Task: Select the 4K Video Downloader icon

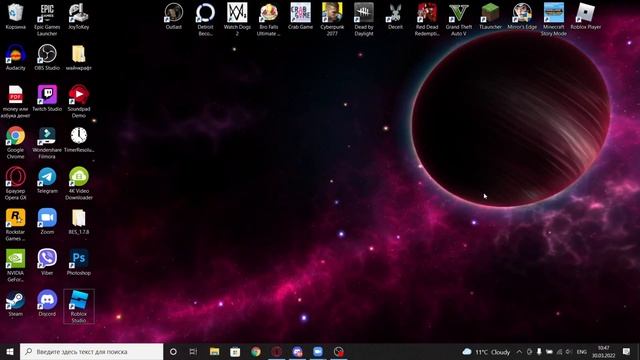Action: (78, 184)
